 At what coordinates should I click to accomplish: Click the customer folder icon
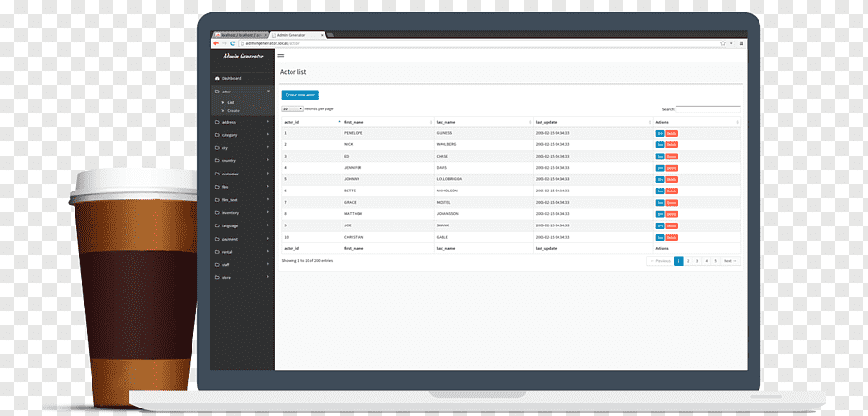click(217, 174)
